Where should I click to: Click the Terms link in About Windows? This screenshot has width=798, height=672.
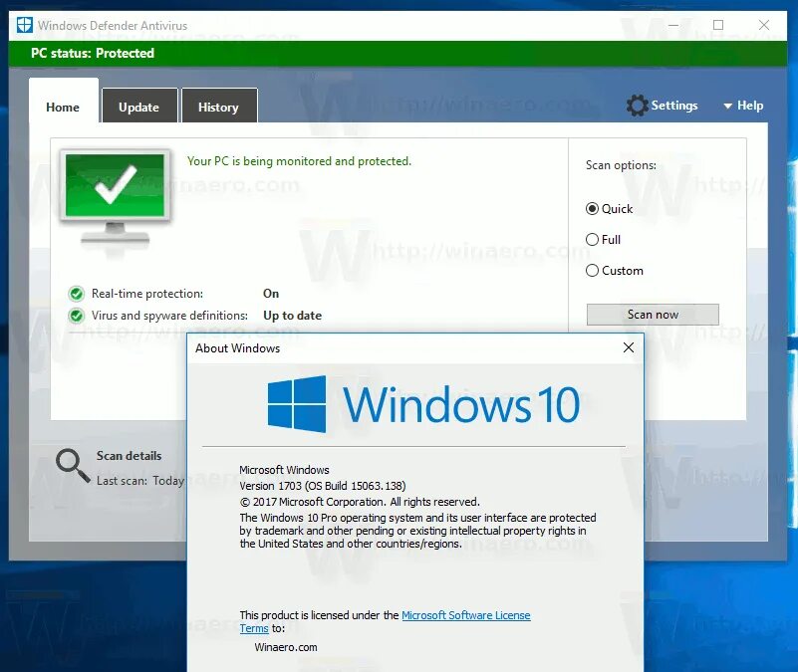pos(254,629)
